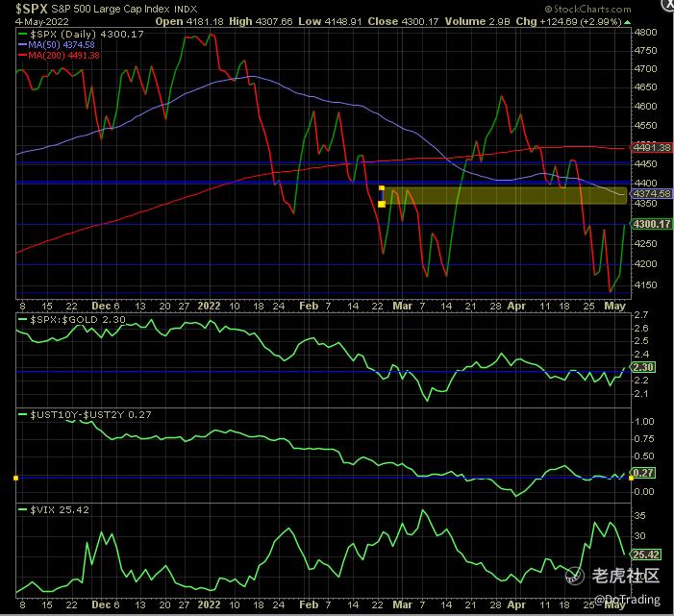674x616 pixels.
Task: Click the MA(200) 4491.38 legend entry
Action: pos(59,56)
